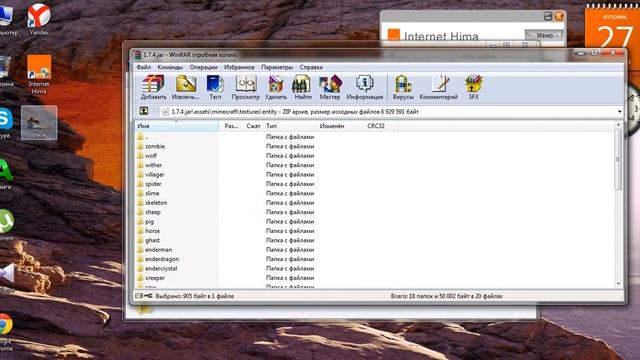Expand the archive path dropdown

click(619, 111)
